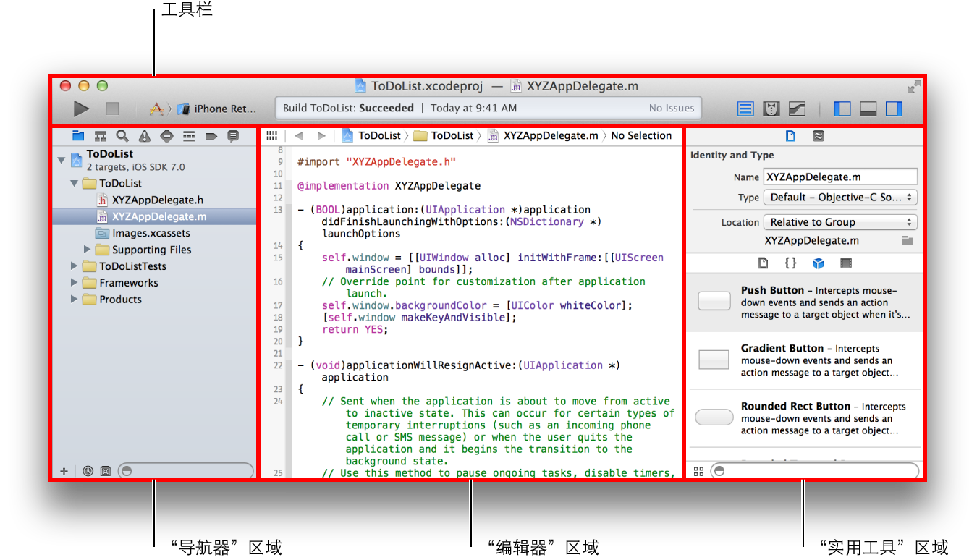Show the File Template library
Screen dimensions: 977x560
[x=763, y=263]
